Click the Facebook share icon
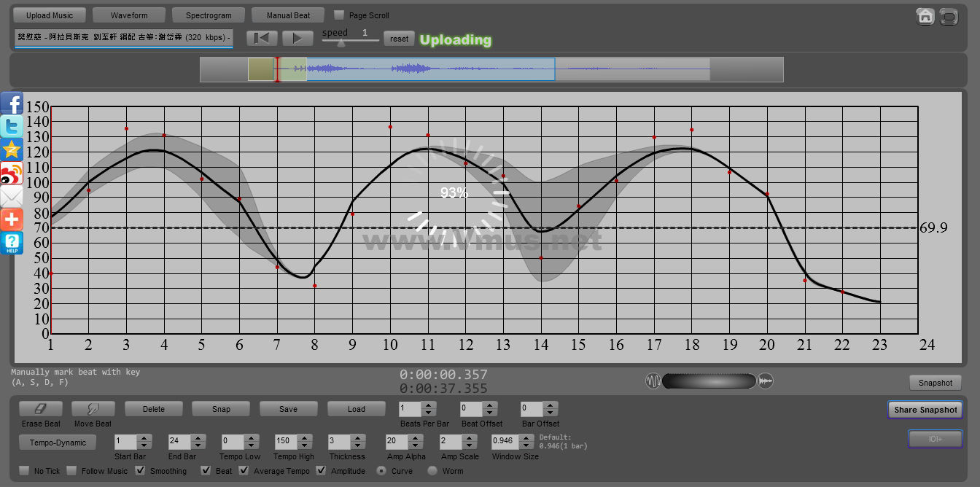980x487 pixels. point(12,104)
